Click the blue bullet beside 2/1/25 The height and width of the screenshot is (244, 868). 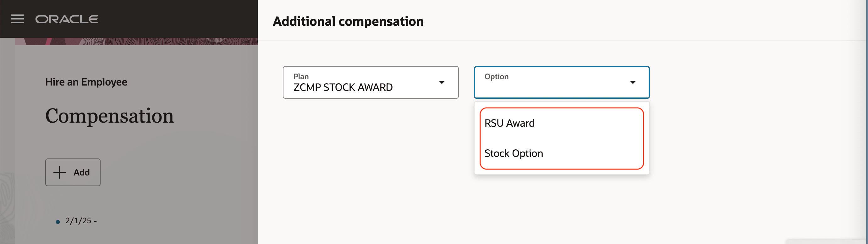click(58, 222)
